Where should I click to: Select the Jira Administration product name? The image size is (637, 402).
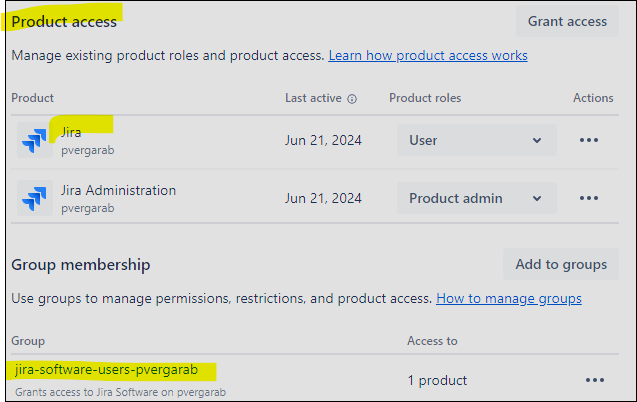pyautogui.click(x=118, y=190)
